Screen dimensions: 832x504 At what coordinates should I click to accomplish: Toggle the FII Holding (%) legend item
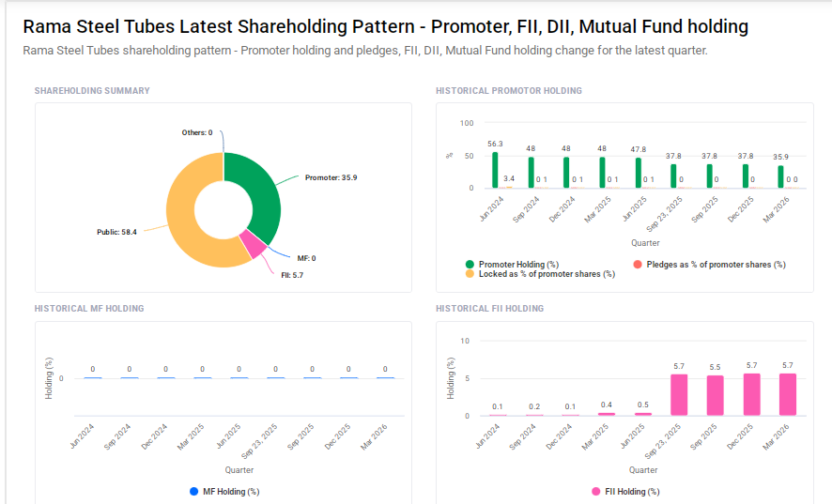click(x=625, y=492)
